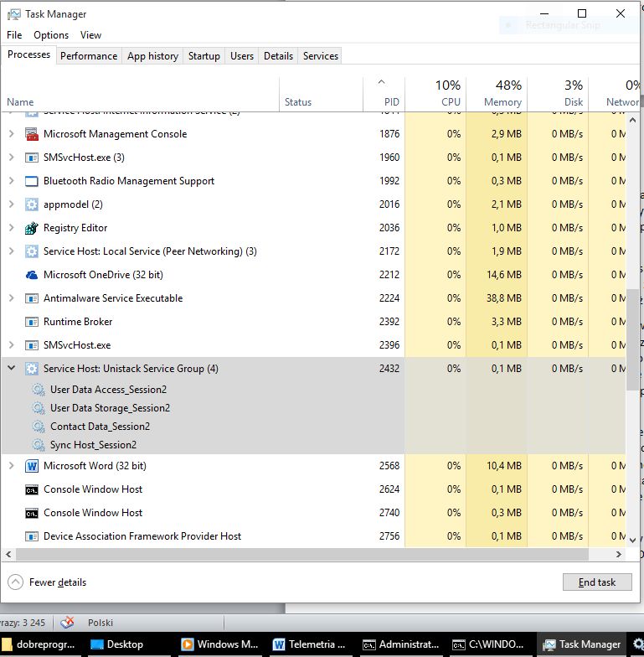Expand the Registry Editor process
644x657 pixels.
[x=12, y=228]
